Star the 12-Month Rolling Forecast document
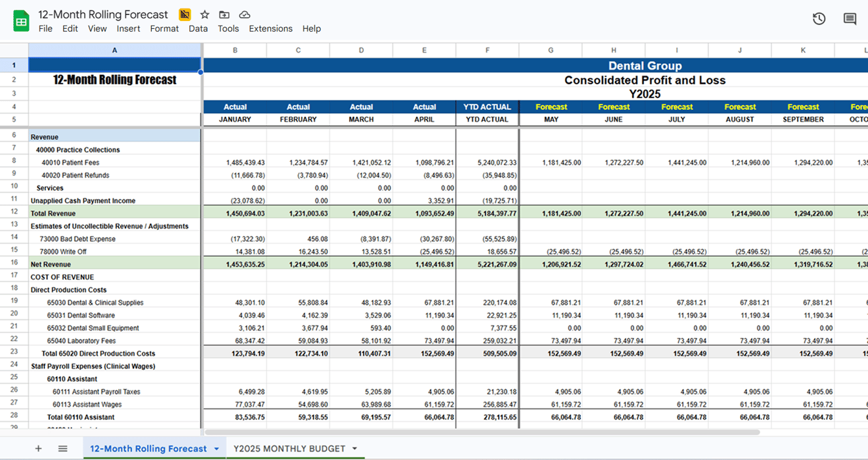The width and height of the screenshot is (868, 460). [x=204, y=14]
